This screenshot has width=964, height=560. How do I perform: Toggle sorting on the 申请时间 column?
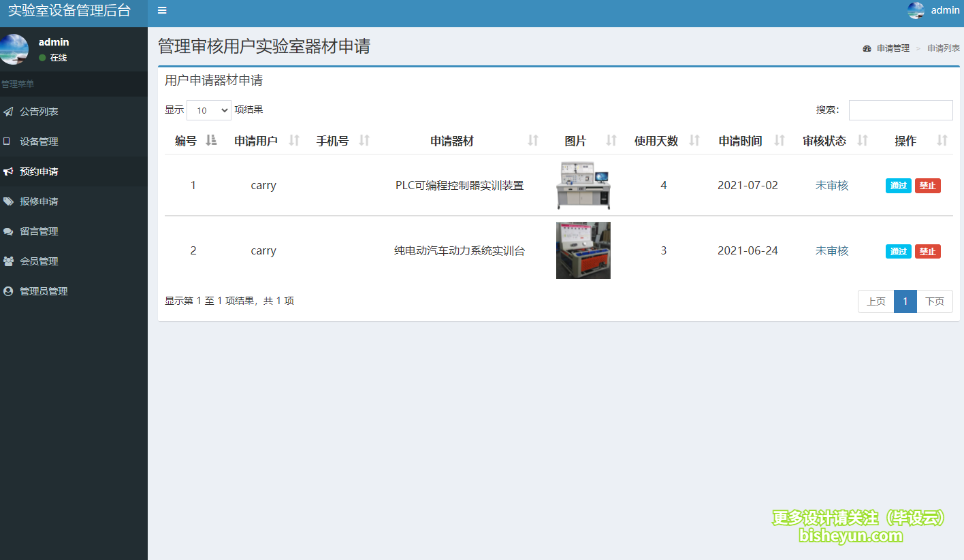coord(780,141)
